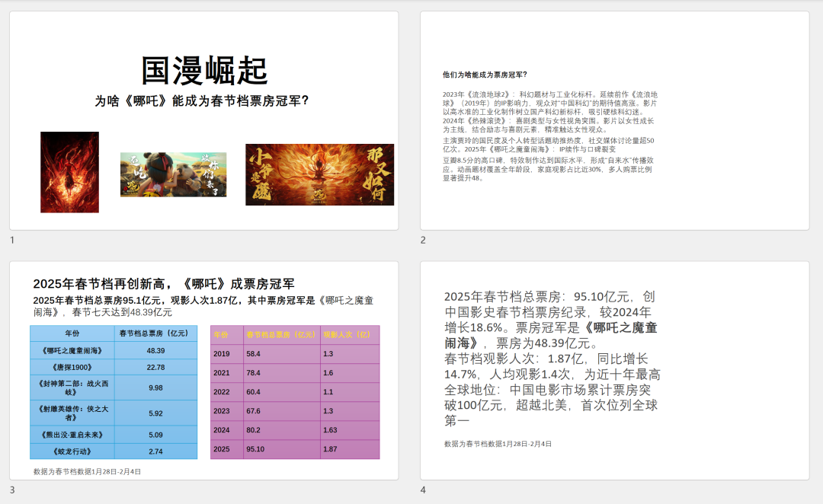This screenshot has width=823, height=504.
Task: Click the slide number 2 label
Action: 423,241
